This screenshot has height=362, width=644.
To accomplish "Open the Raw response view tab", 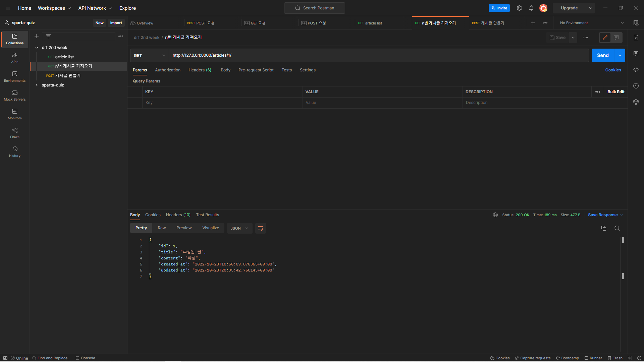I will point(162,228).
